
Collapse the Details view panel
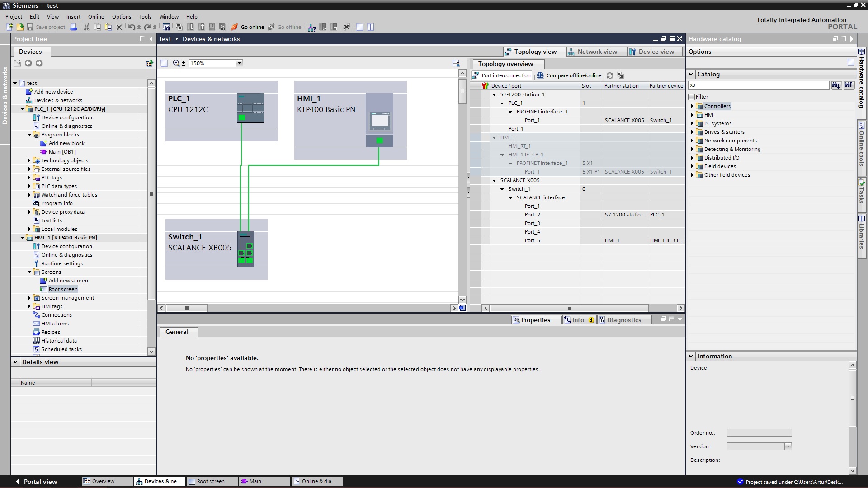tap(15, 362)
